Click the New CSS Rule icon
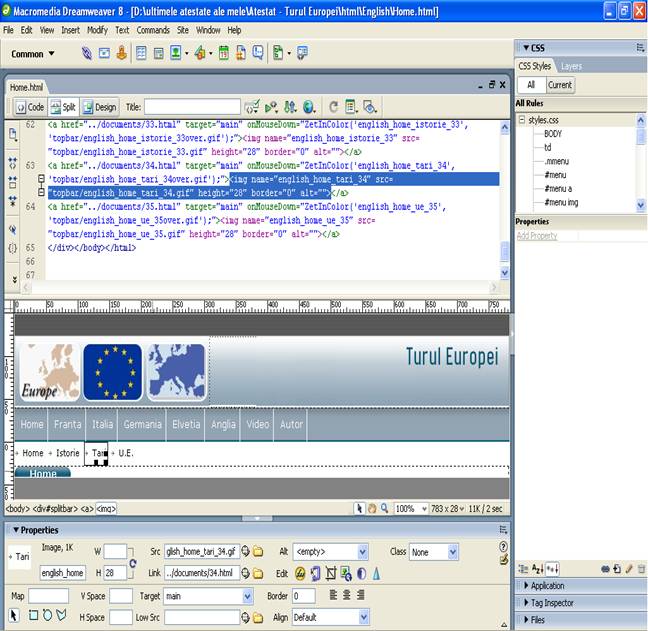This screenshot has width=648, height=631. pyautogui.click(x=617, y=569)
